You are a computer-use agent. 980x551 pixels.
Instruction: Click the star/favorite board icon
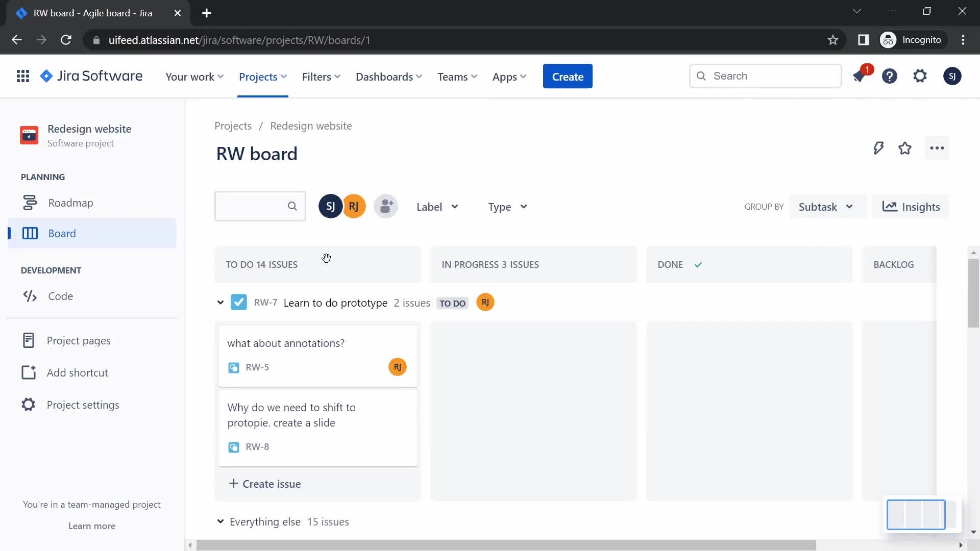905,147
